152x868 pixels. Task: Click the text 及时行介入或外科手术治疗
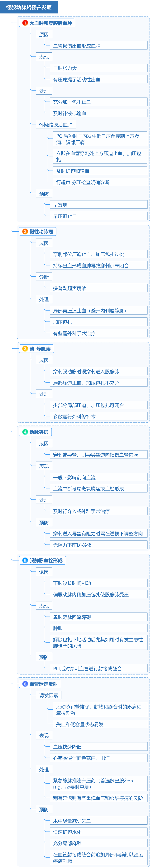coord(81,511)
